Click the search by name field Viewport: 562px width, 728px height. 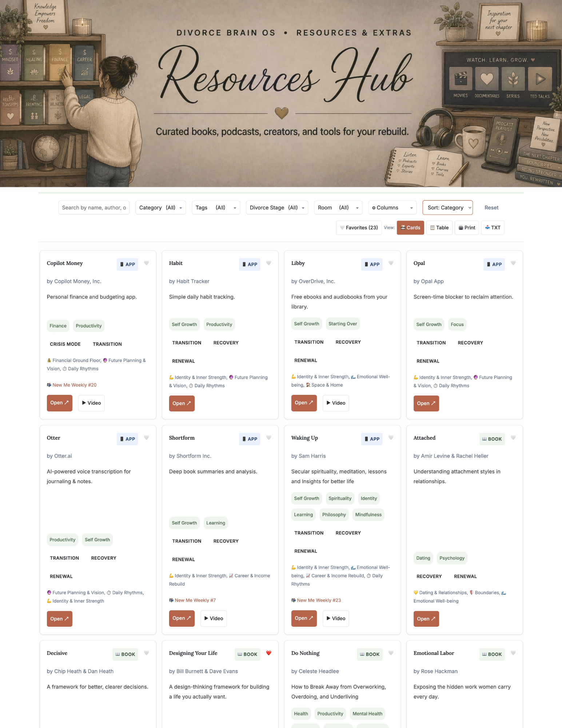click(x=94, y=207)
